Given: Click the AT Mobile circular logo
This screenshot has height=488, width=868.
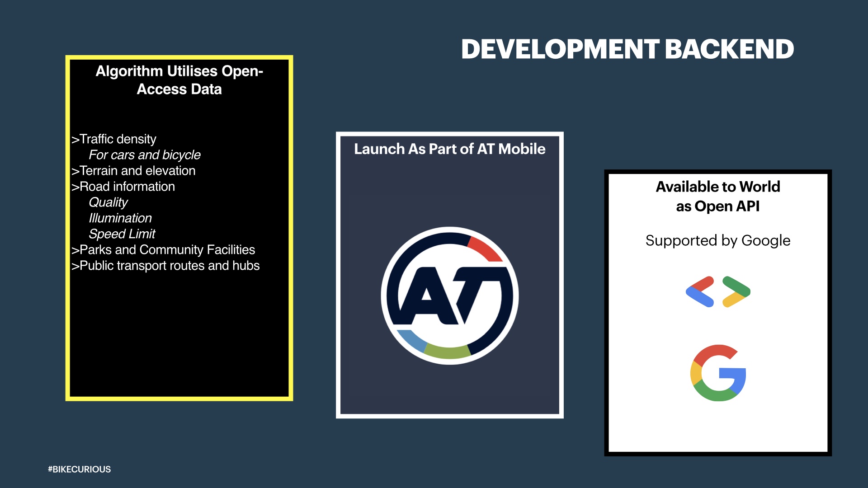Looking at the screenshot, I should pos(449,296).
